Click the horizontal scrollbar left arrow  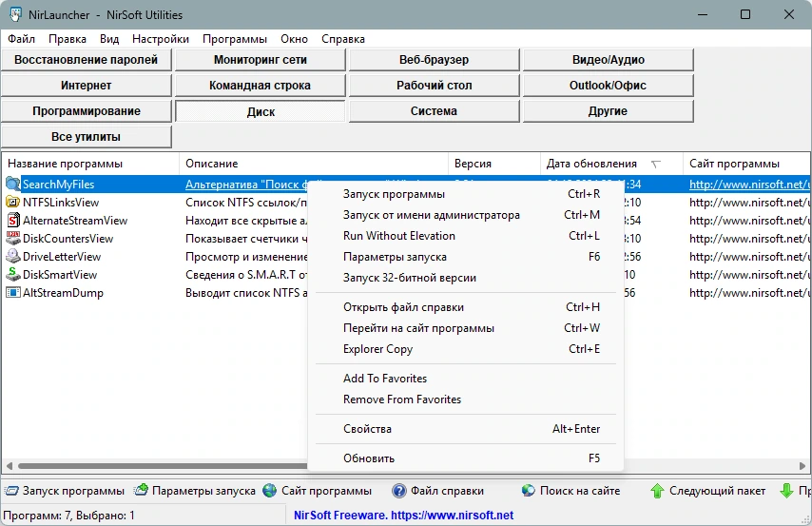point(9,465)
